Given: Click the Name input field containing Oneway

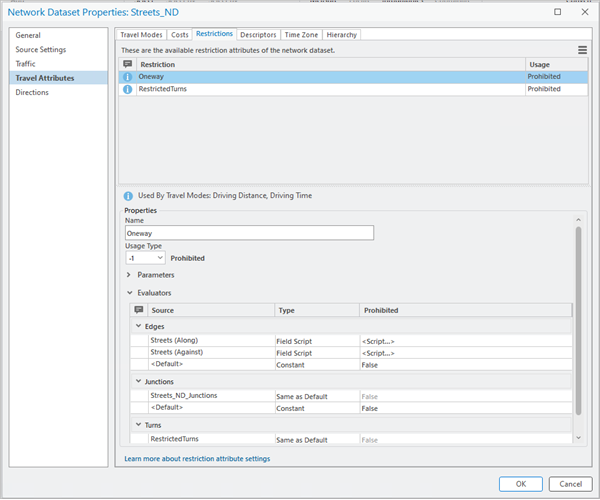Looking at the screenshot, I should (x=249, y=233).
